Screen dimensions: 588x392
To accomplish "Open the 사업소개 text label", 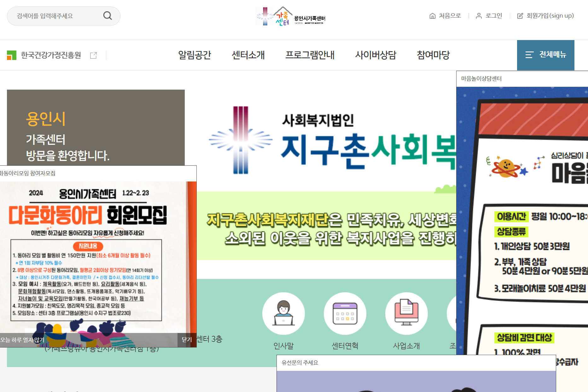I will (406, 346).
